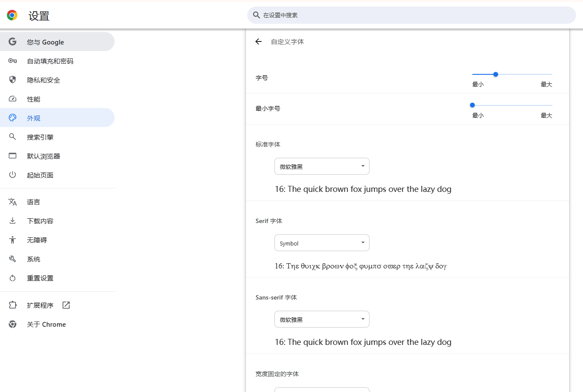The image size is (583, 392).
Task: Open the Sans-serif 字体 dropdown
Action: click(x=322, y=319)
